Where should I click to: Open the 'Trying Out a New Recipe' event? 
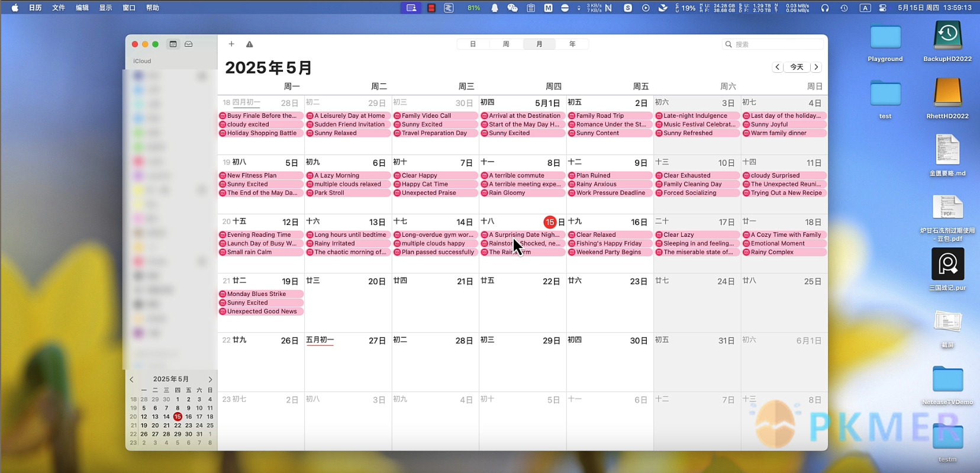[x=785, y=193]
